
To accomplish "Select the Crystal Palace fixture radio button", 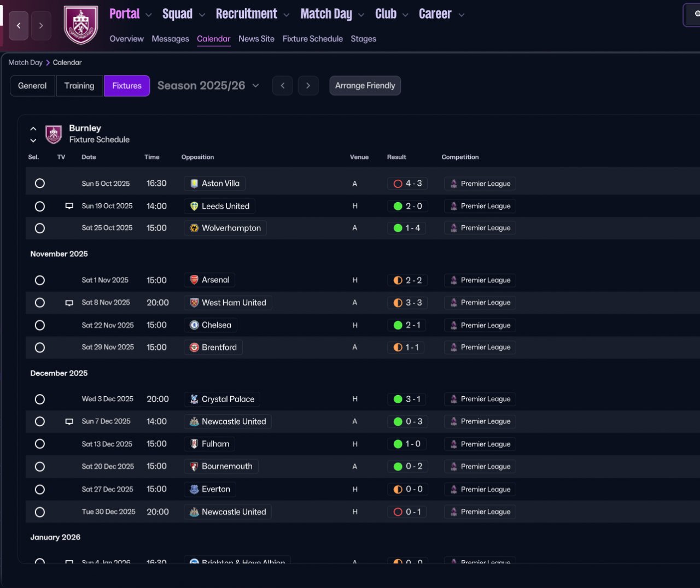I will pyautogui.click(x=40, y=399).
